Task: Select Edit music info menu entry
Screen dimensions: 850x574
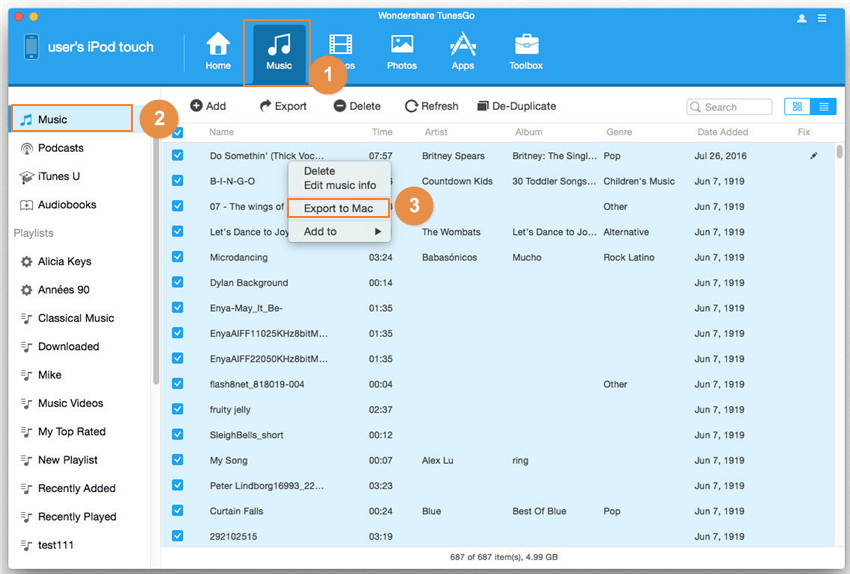Action: tap(340, 185)
